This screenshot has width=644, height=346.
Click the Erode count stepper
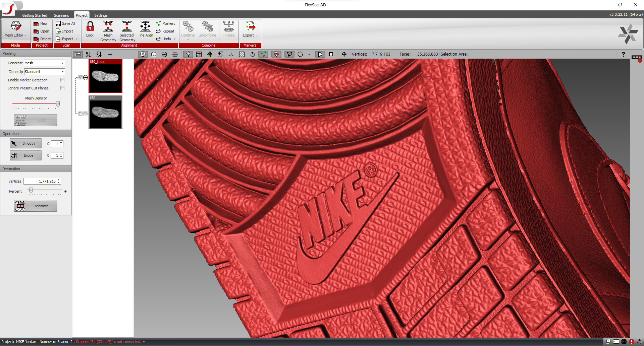point(61,155)
